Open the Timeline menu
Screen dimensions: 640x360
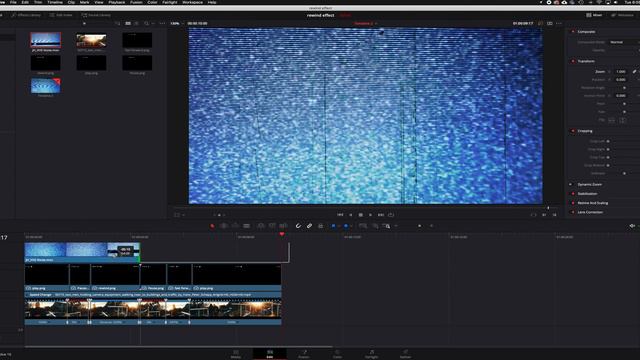55,2
